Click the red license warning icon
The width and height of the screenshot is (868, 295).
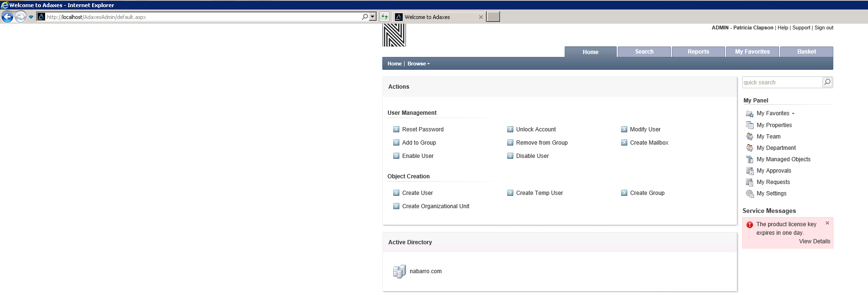click(750, 225)
